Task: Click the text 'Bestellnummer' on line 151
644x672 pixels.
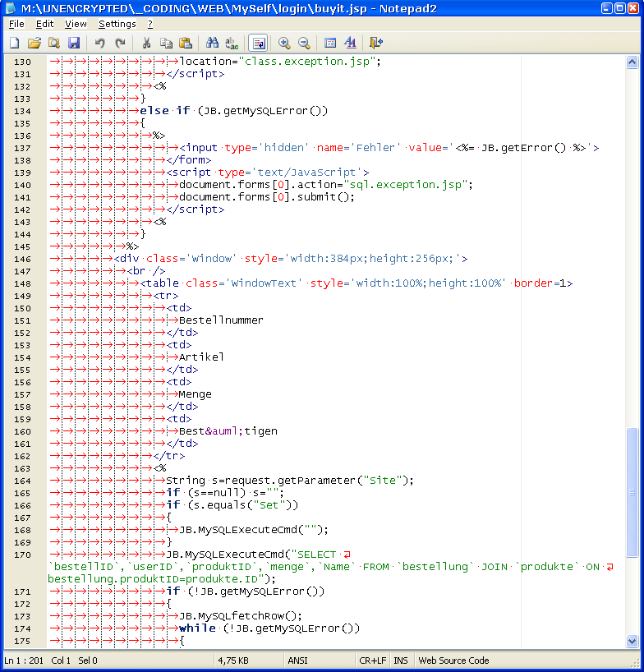Action: [x=221, y=320]
